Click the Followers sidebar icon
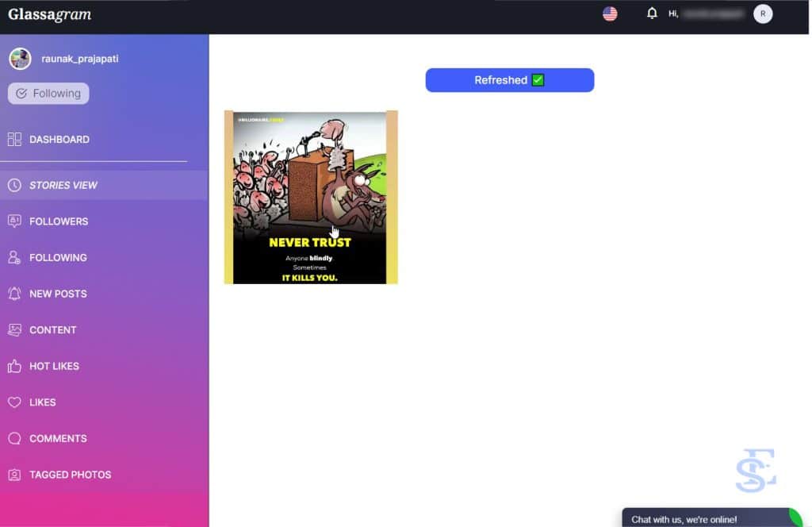Screen dimensions: 812x527 tap(14, 221)
